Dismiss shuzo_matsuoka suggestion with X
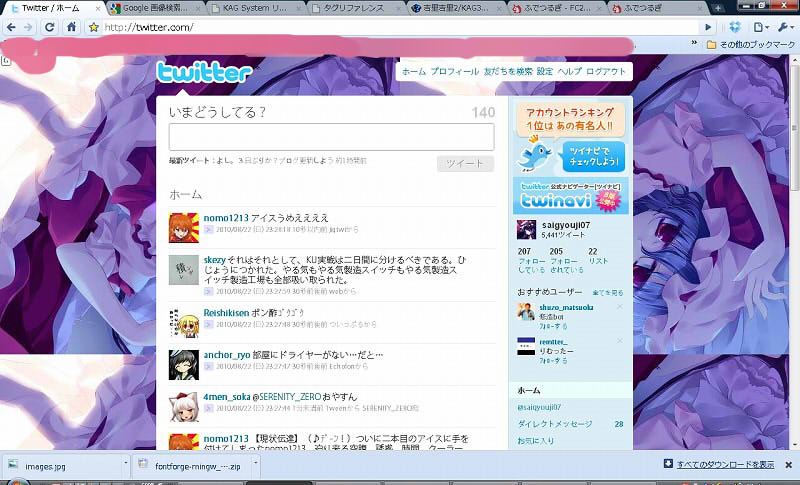Screen dimensions: 800x485 (619, 307)
